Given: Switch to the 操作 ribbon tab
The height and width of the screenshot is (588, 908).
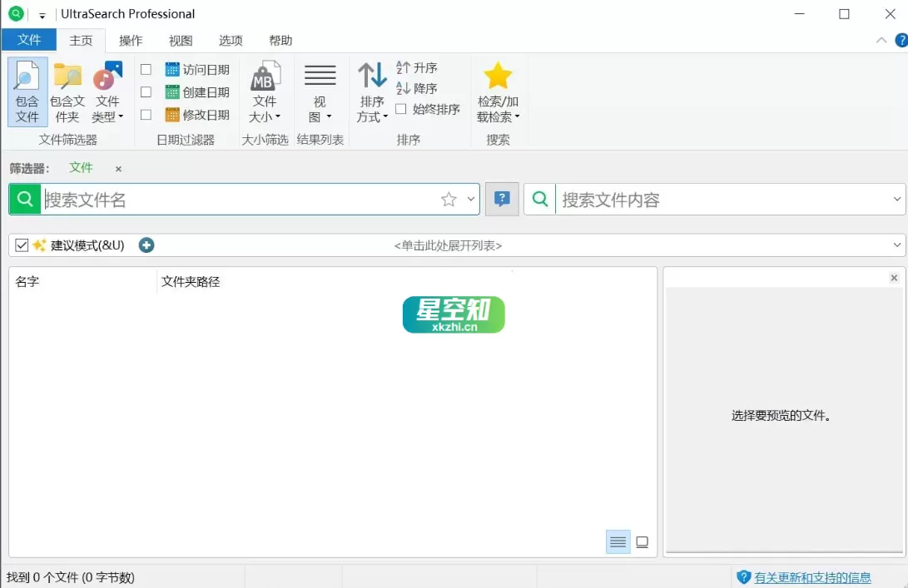Looking at the screenshot, I should click(131, 39).
